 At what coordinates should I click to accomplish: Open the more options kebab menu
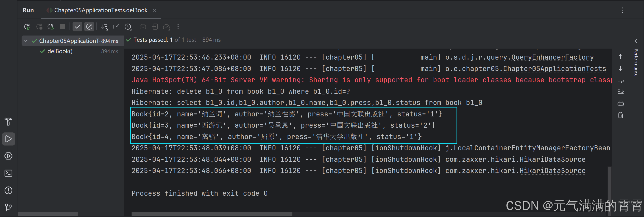click(x=178, y=27)
